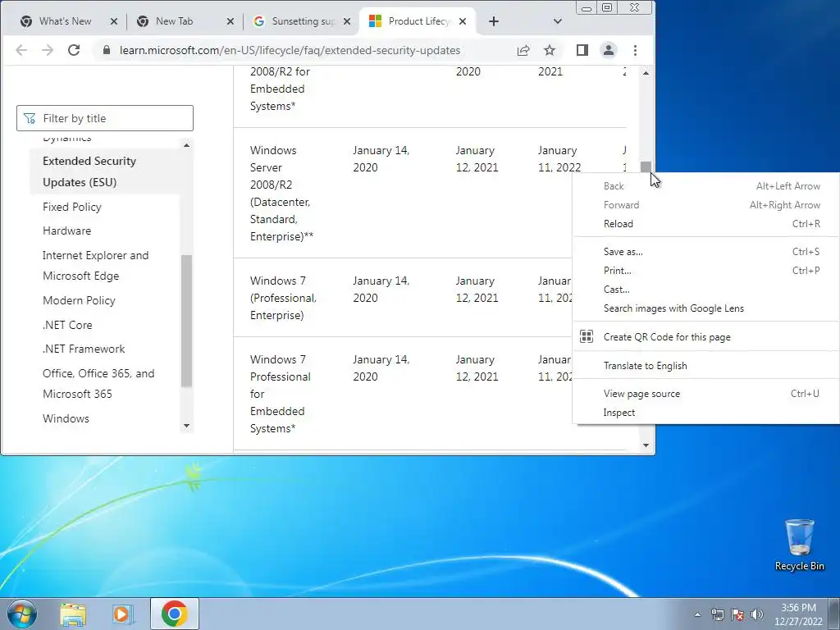Screen dimensions: 840x630
Task: Open Chrome three-dot menu
Action: point(636,50)
